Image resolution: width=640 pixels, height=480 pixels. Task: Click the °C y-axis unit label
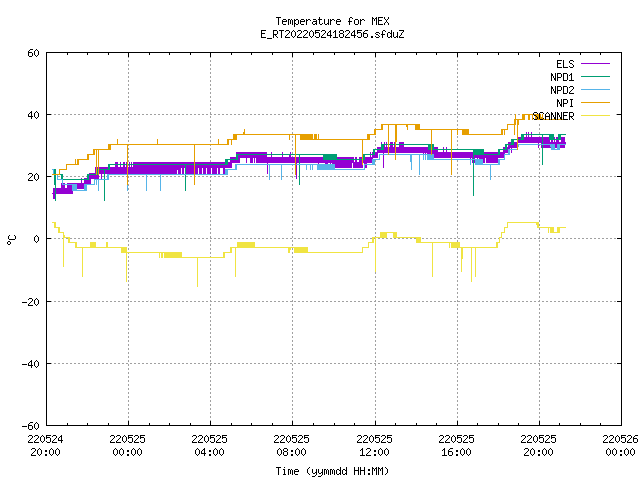[x=12, y=240]
